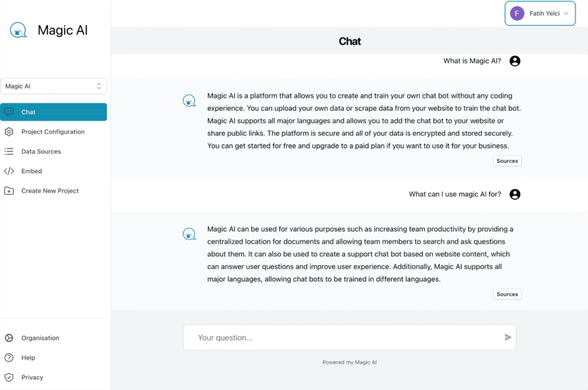
Task: Select Project Configuration in the sidebar
Action: coord(53,132)
